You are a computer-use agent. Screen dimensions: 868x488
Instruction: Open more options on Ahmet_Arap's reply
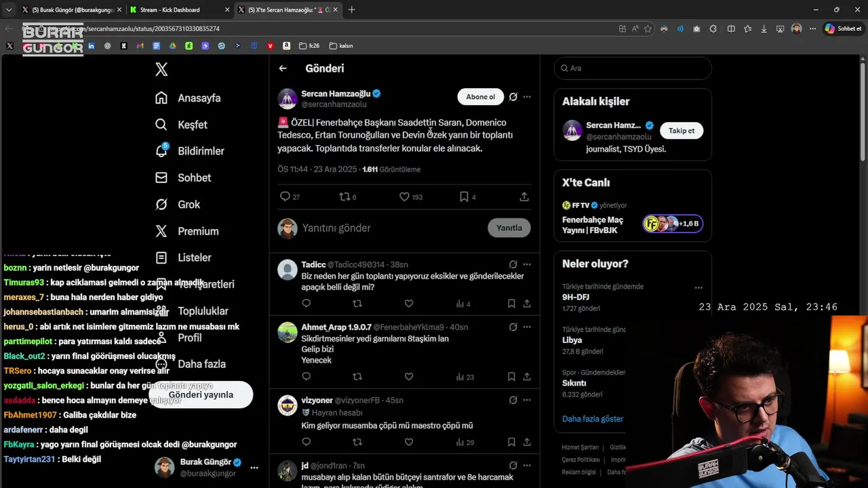point(527,327)
